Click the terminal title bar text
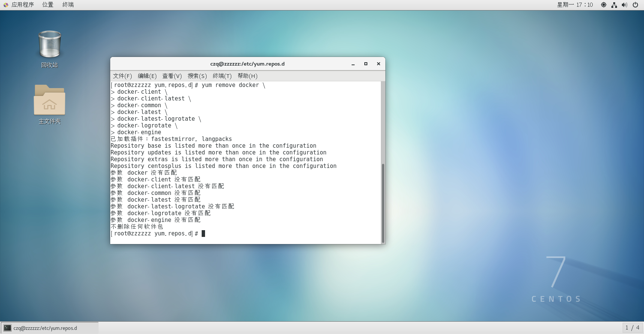This screenshot has height=334, width=644. 247,64
